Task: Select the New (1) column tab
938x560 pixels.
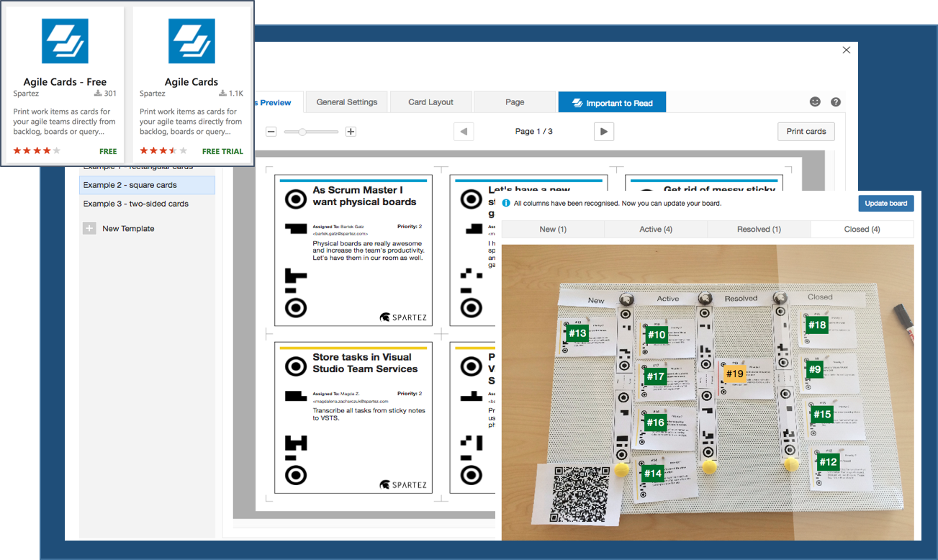Action: 553,229
